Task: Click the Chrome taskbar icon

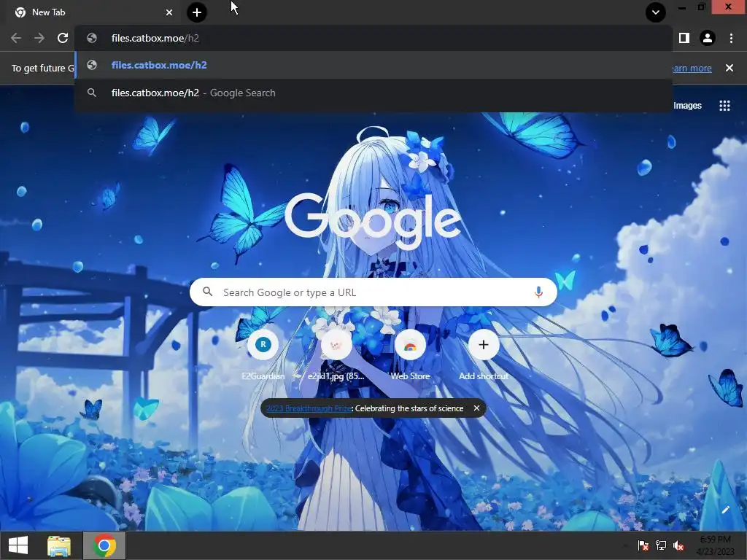Action: (104, 545)
